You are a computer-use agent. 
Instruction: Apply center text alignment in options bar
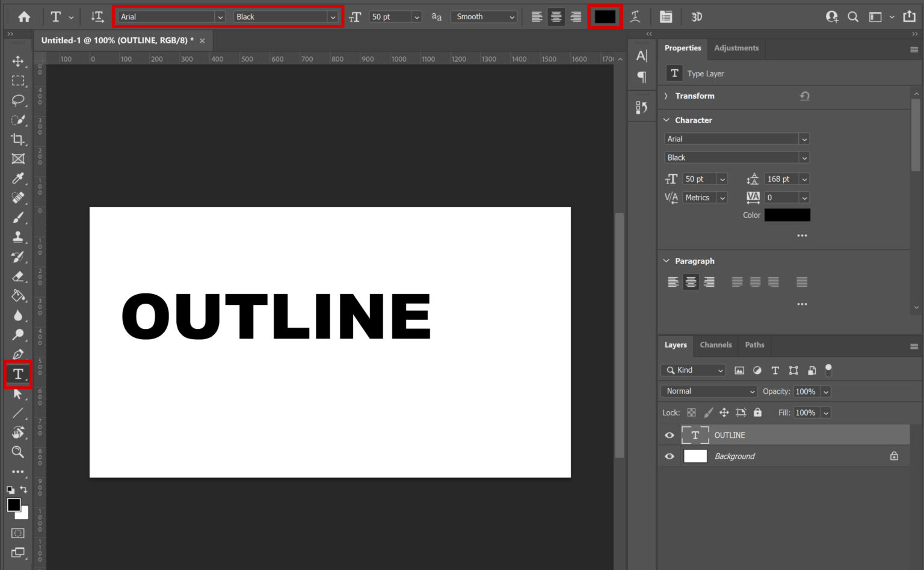pyautogui.click(x=556, y=16)
